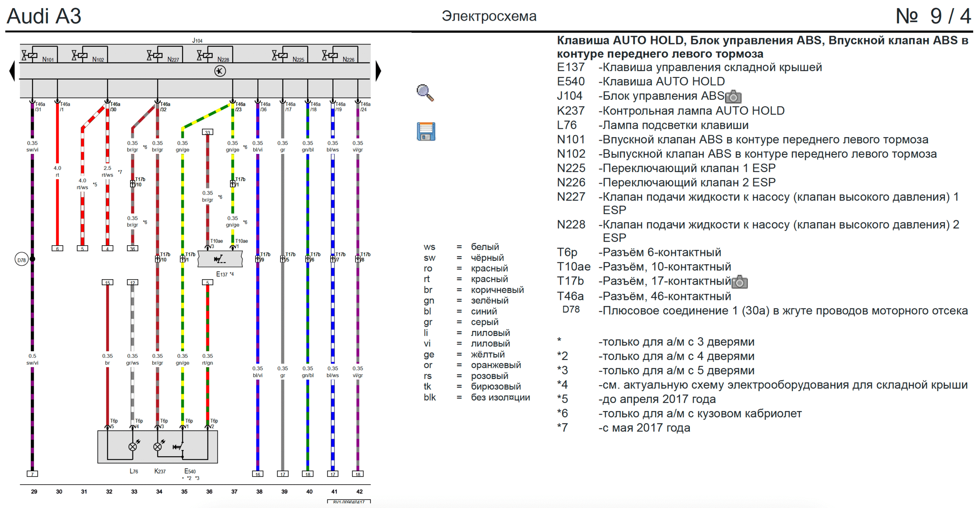Click footnote '*4' about the folding roof diagram

click(x=762, y=385)
